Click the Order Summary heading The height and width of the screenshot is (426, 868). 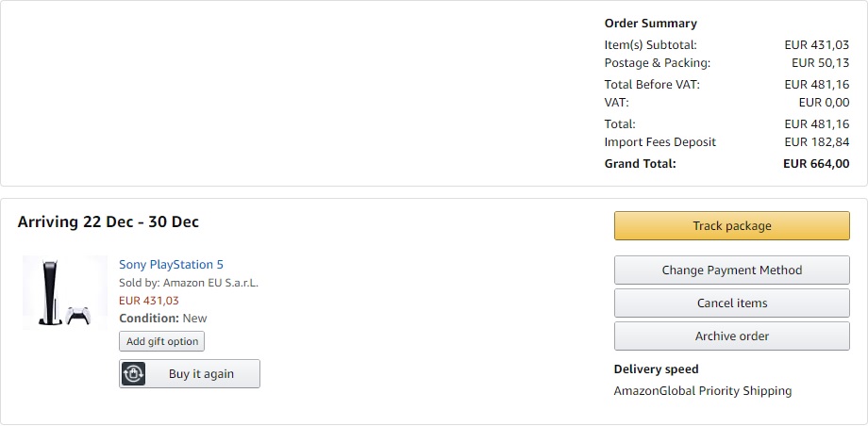(x=650, y=24)
